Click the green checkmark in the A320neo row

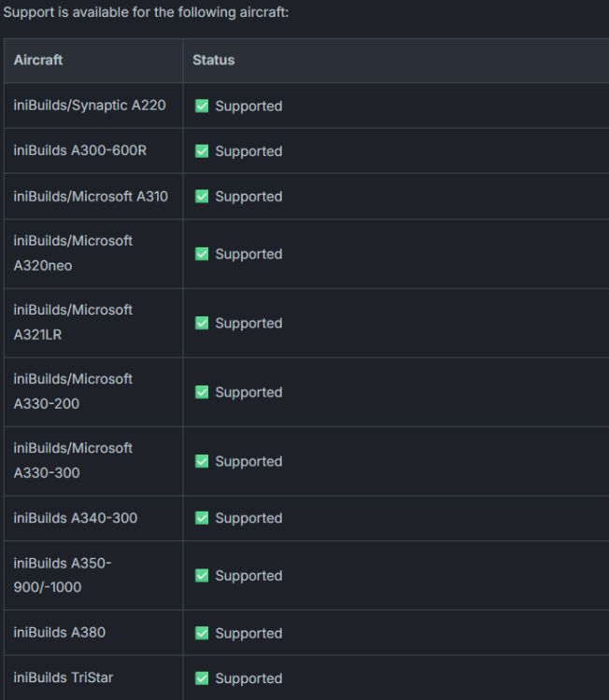point(202,254)
